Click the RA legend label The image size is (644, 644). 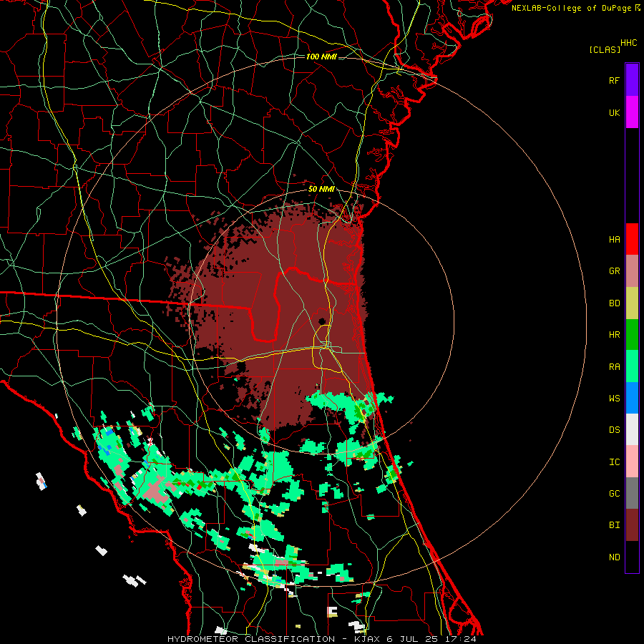pos(614,367)
